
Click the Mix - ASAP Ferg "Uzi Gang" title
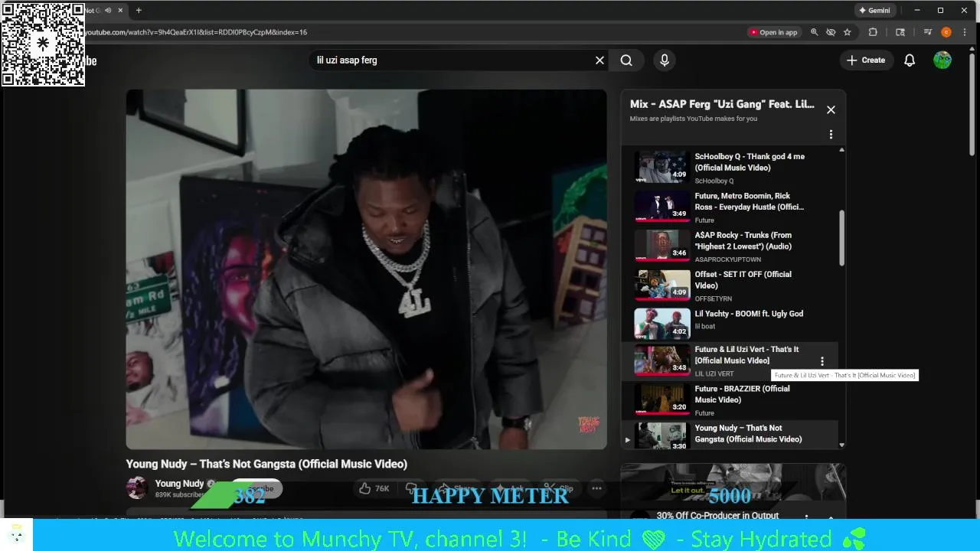pyautogui.click(x=722, y=104)
